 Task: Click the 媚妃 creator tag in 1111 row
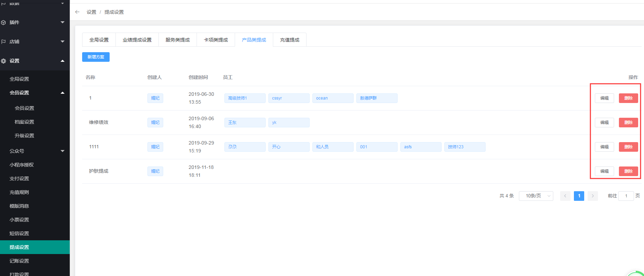[x=155, y=147]
